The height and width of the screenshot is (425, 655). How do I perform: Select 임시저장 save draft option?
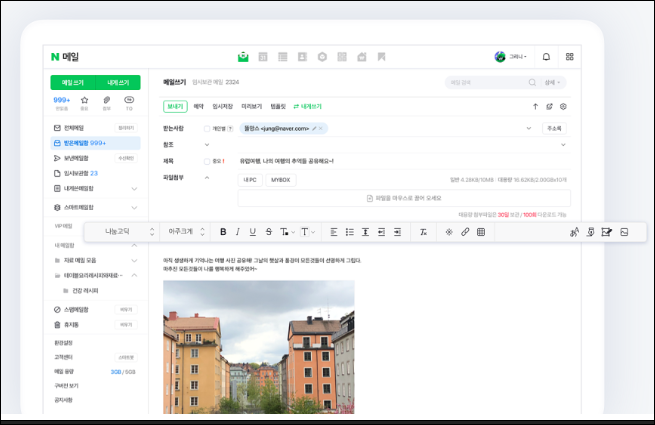click(223, 107)
